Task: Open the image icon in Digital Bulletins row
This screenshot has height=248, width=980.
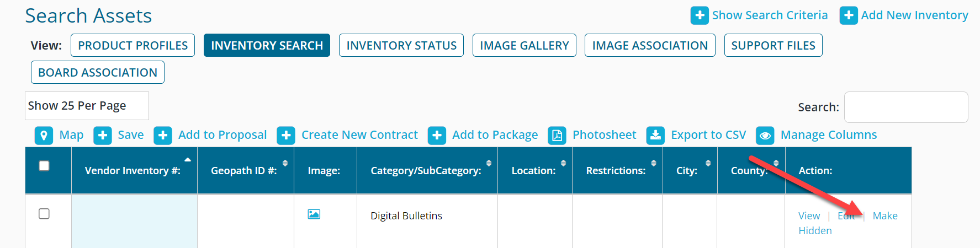Action: 314,214
